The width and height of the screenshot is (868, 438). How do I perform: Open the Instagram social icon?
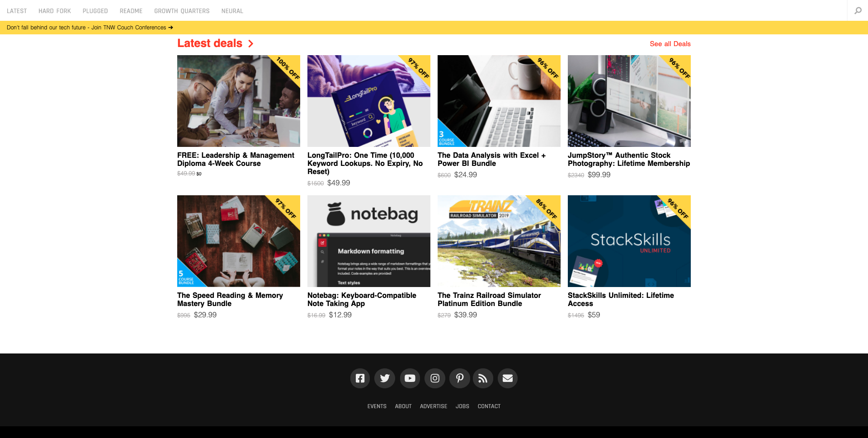[x=435, y=378]
